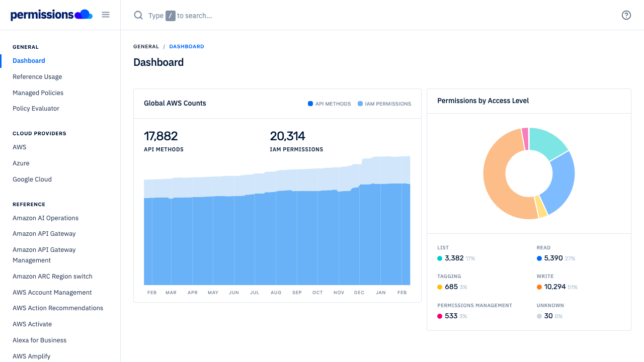Open the help question mark icon
The width and height of the screenshot is (644, 362).
click(626, 15)
